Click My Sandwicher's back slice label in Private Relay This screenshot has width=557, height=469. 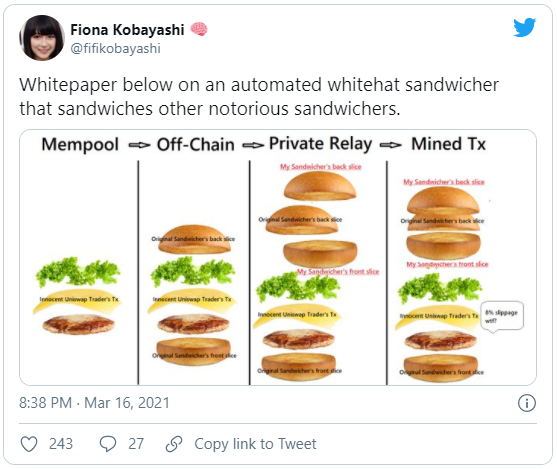[x=320, y=167]
